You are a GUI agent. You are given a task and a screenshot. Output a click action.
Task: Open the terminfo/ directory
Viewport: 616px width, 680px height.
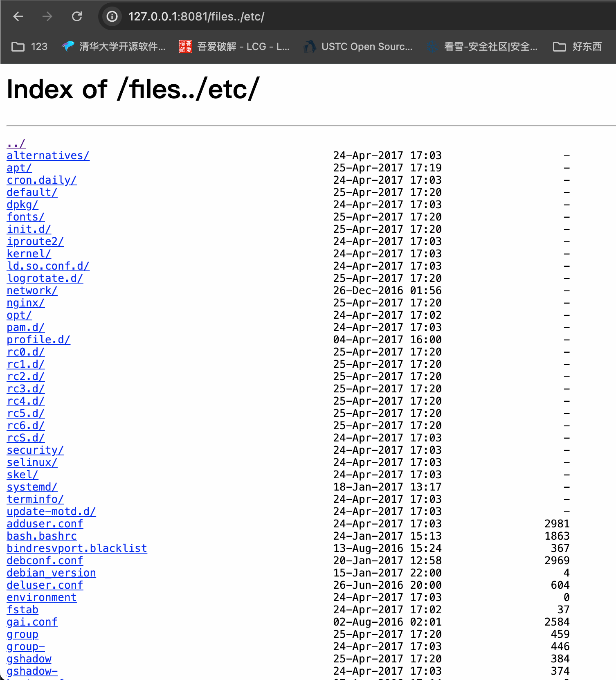pos(35,499)
